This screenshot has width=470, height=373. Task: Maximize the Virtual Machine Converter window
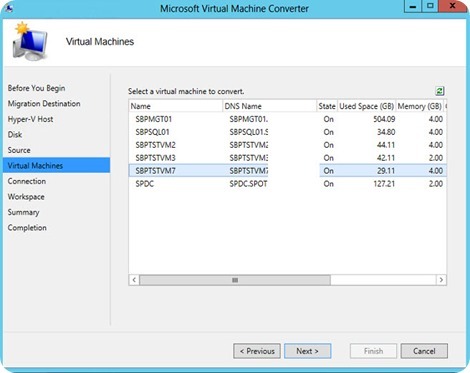point(430,6)
